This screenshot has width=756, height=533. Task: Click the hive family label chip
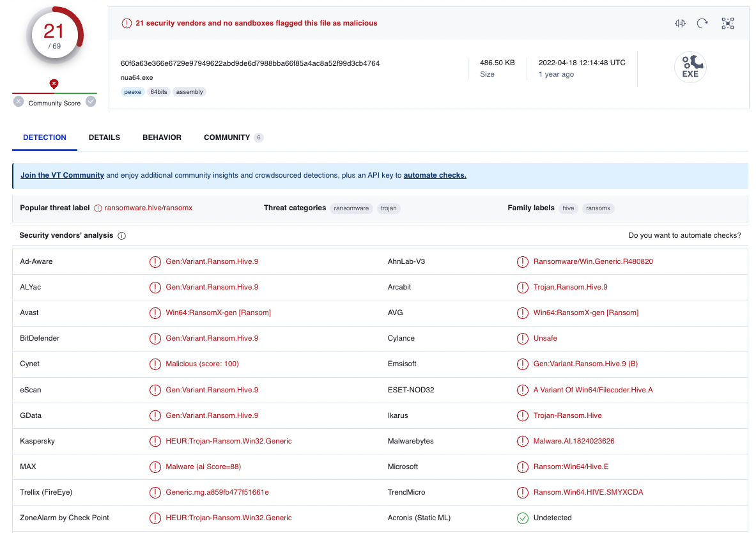tap(569, 208)
